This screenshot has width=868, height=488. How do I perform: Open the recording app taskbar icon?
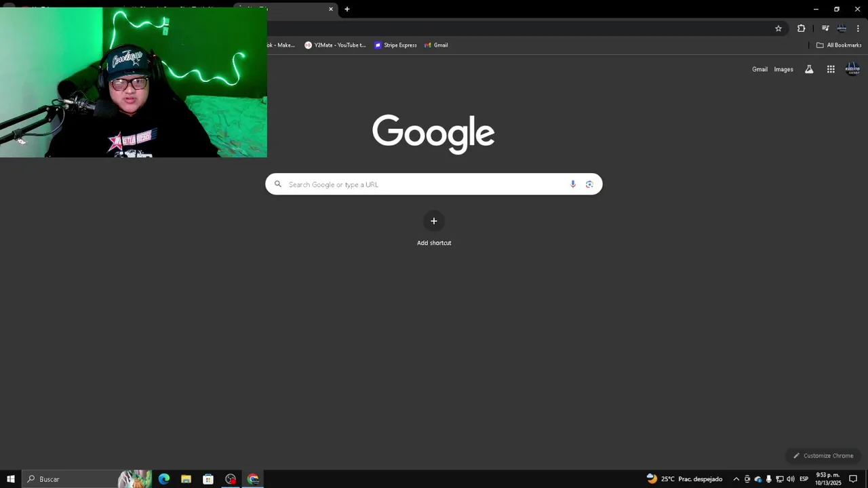click(231, 479)
